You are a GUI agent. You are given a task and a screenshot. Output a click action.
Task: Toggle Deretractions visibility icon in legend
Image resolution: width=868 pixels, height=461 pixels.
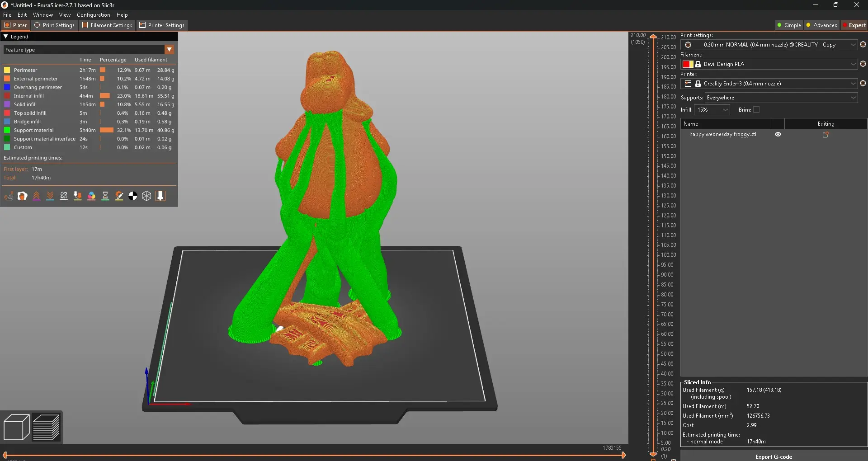[50, 196]
